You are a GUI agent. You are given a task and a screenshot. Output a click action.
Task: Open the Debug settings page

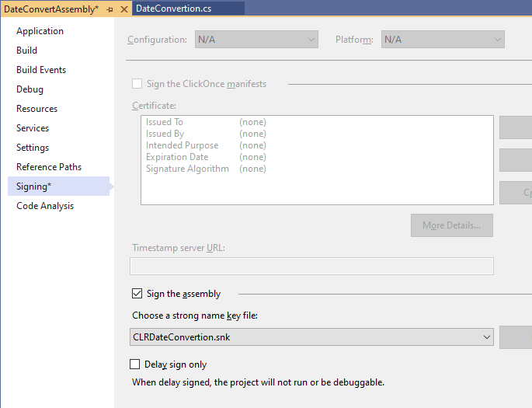coord(30,89)
